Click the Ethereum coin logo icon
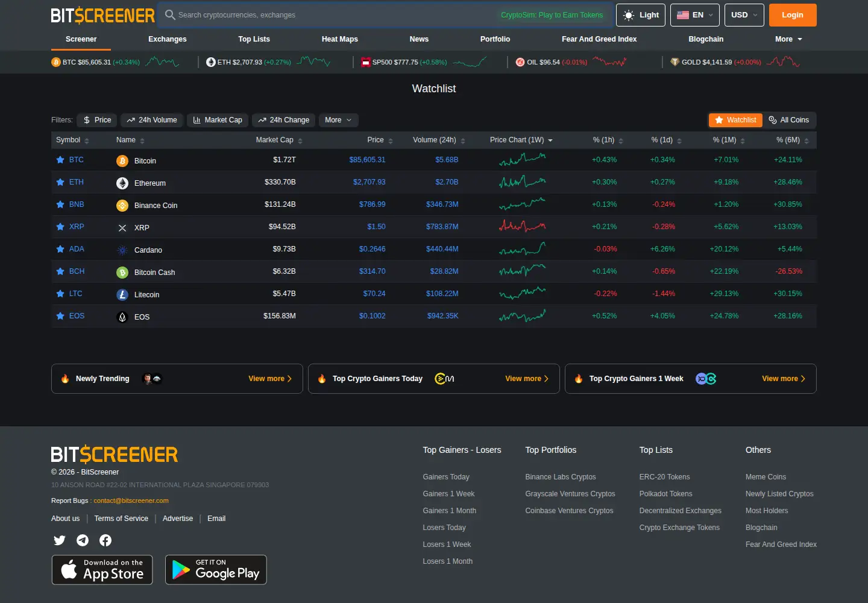The width and height of the screenshot is (868, 603). pos(122,183)
